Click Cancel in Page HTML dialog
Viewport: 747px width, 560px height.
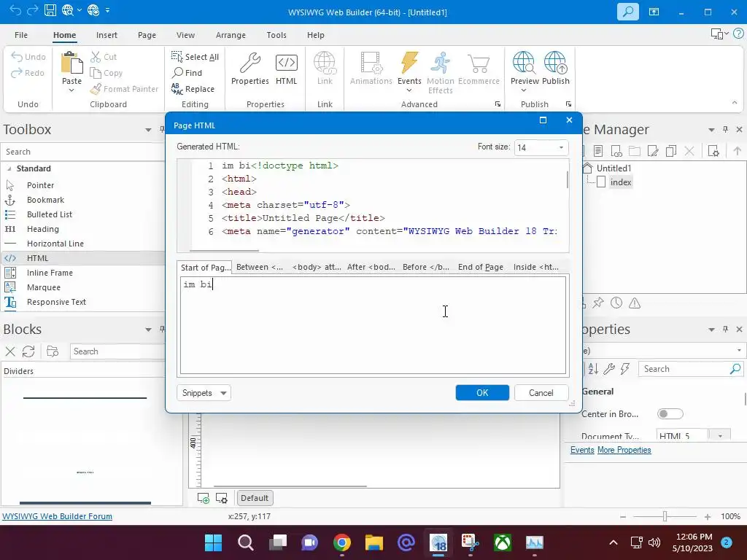coord(541,393)
